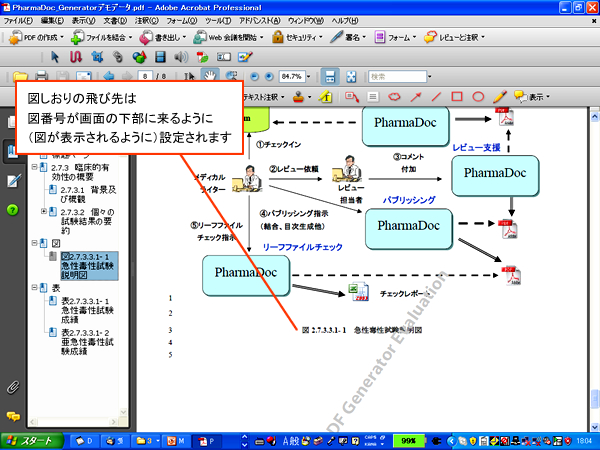The width and height of the screenshot is (600, 450).
Task: Select the article tool icon
Action: 76,57
